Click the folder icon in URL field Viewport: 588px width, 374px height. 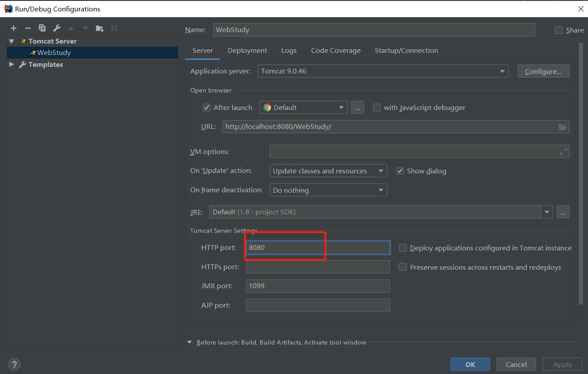click(x=563, y=127)
